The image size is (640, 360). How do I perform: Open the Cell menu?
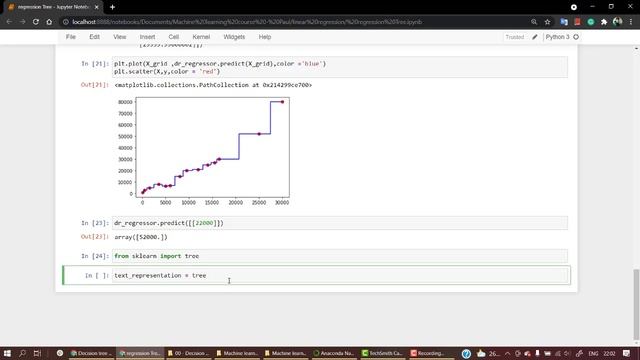click(x=174, y=37)
